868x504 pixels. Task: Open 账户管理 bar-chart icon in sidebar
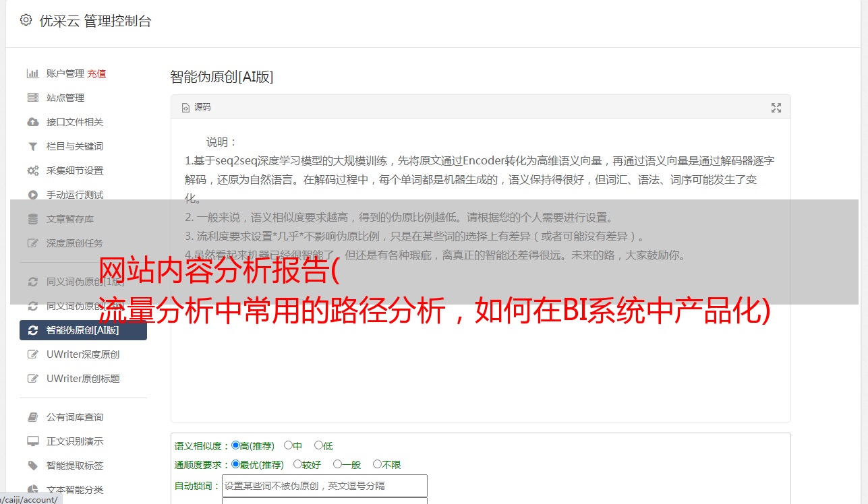[32, 73]
